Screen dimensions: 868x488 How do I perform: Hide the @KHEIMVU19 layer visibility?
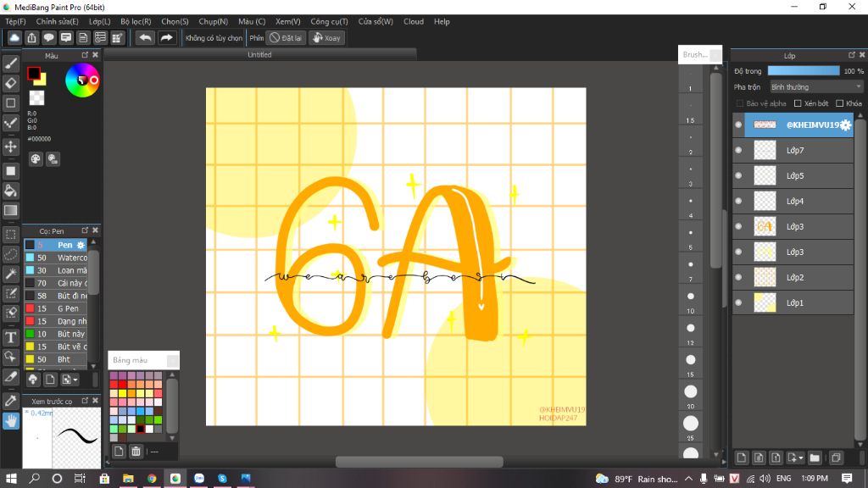738,125
